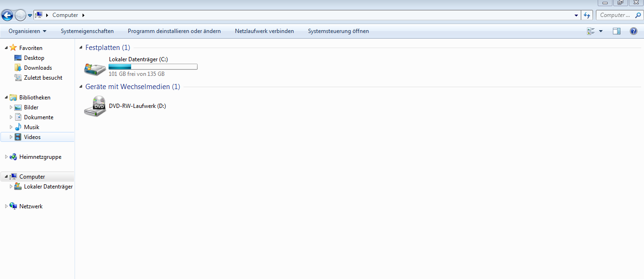Select Heimnetzgruppe in the sidebar

click(40, 157)
